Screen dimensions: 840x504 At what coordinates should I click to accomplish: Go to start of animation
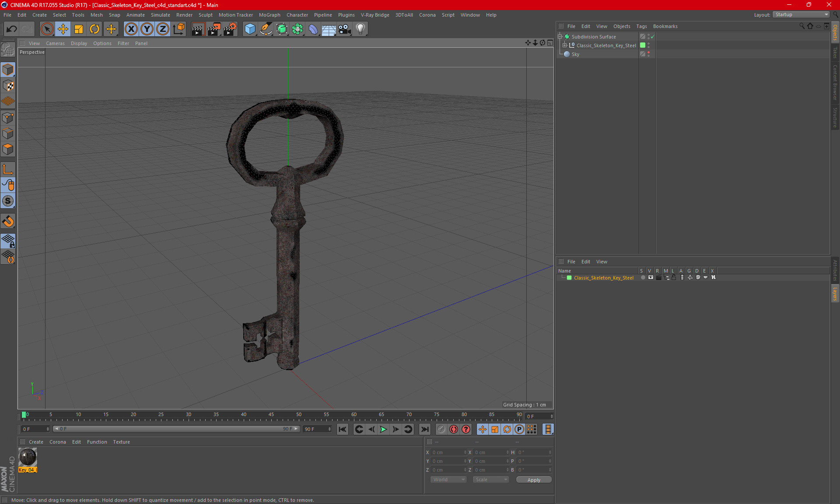[x=343, y=430]
